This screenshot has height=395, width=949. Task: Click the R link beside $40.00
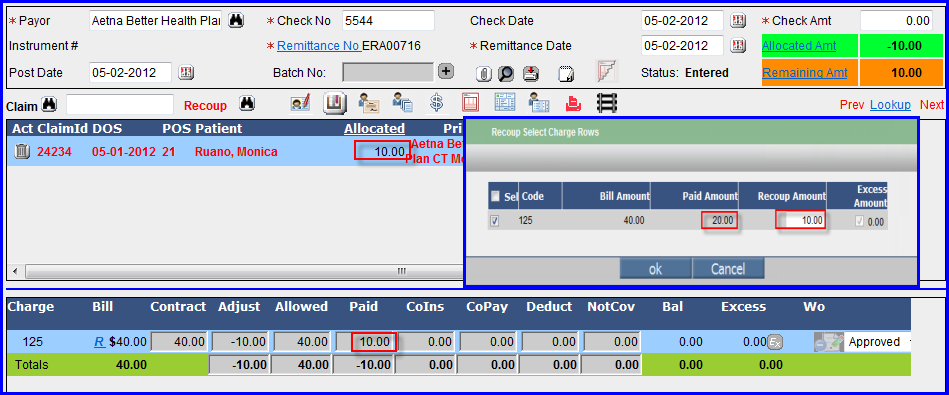(x=99, y=342)
